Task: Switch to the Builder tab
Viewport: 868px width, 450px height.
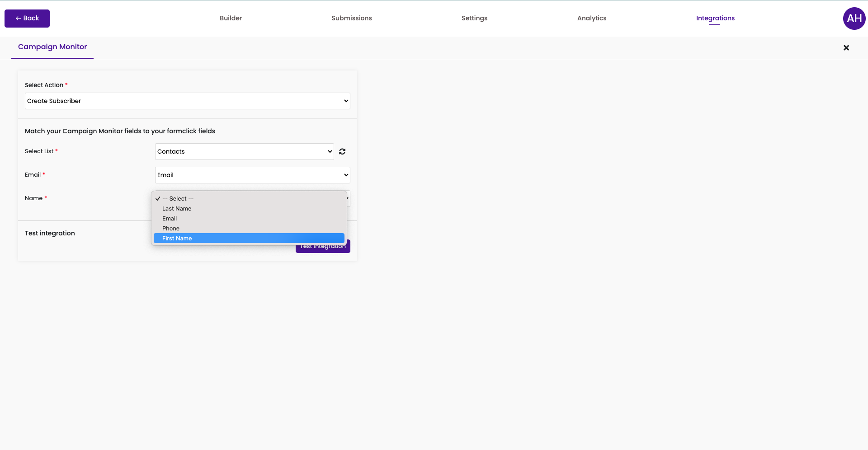Action: [x=231, y=18]
